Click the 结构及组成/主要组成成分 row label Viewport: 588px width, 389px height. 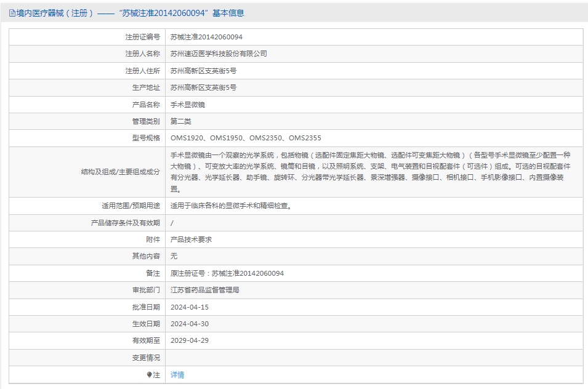(x=121, y=172)
